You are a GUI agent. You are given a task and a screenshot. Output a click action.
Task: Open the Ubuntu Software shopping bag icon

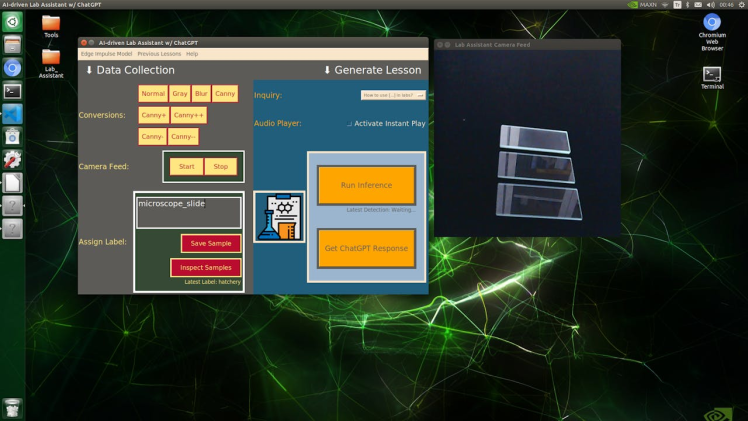pos(12,137)
